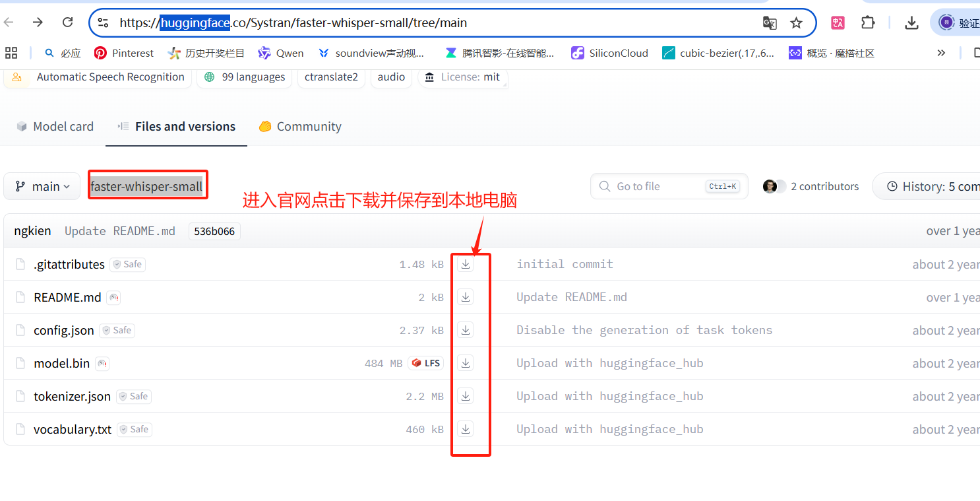Click the Automatic Speech Recognition tag
Viewport: 980px width, 501px height.
pos(98,77)
